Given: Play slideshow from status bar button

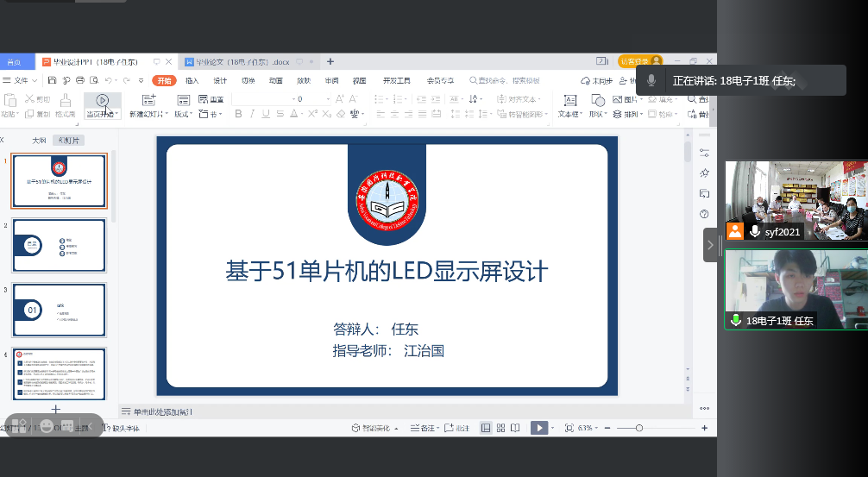Looking at the screenshot, I should click(538, 428).
